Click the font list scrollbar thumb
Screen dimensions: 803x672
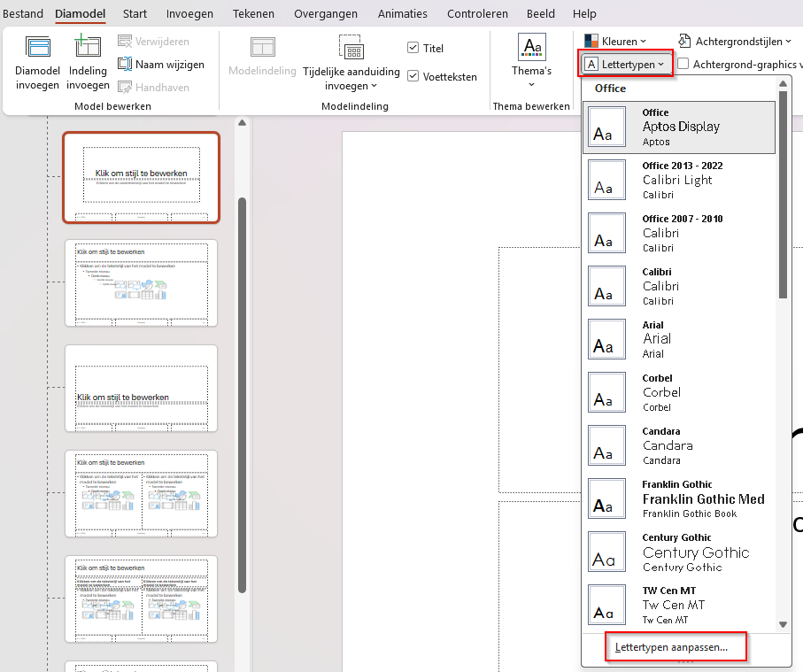click(x=783, y=195)
